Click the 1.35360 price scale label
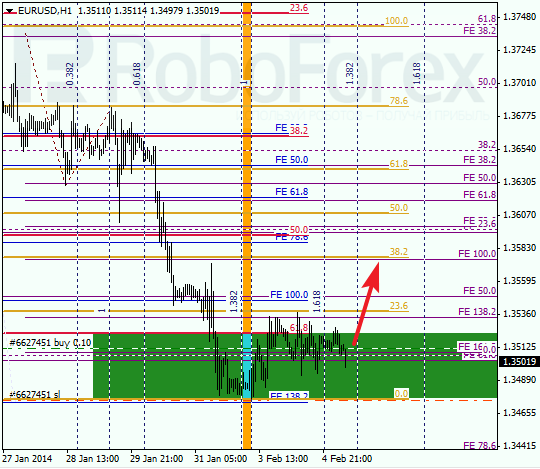The height and width of the screenshot is (469, 540). (x=520, y=314)
